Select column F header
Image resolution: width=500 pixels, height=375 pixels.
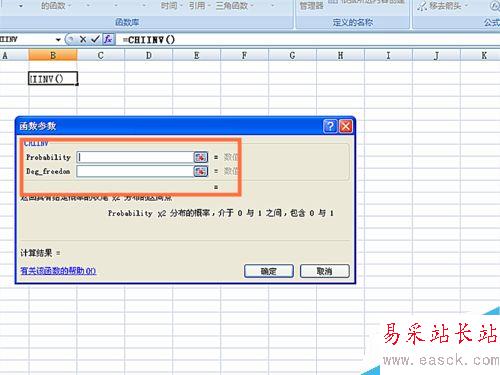pos(245,55)
